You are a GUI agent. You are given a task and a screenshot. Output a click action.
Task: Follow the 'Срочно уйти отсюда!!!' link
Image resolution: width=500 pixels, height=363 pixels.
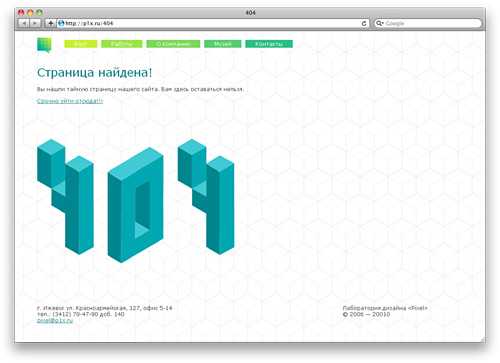tap(70, 101)
